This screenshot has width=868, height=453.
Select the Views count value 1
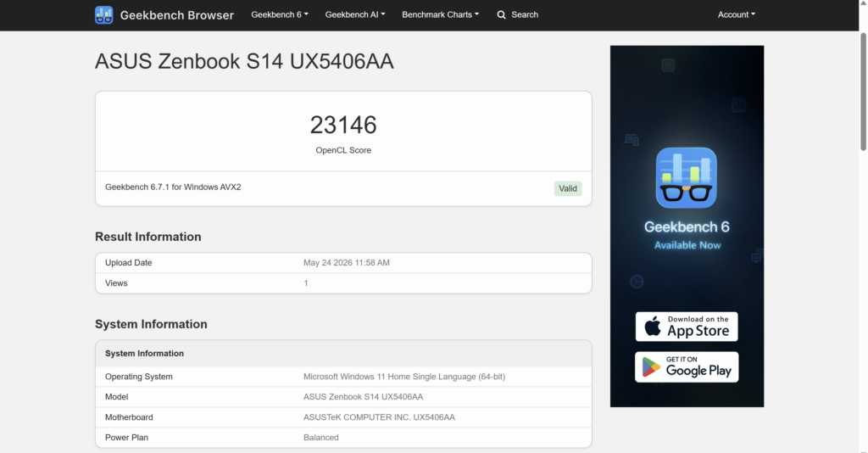(x=305, y=283)
